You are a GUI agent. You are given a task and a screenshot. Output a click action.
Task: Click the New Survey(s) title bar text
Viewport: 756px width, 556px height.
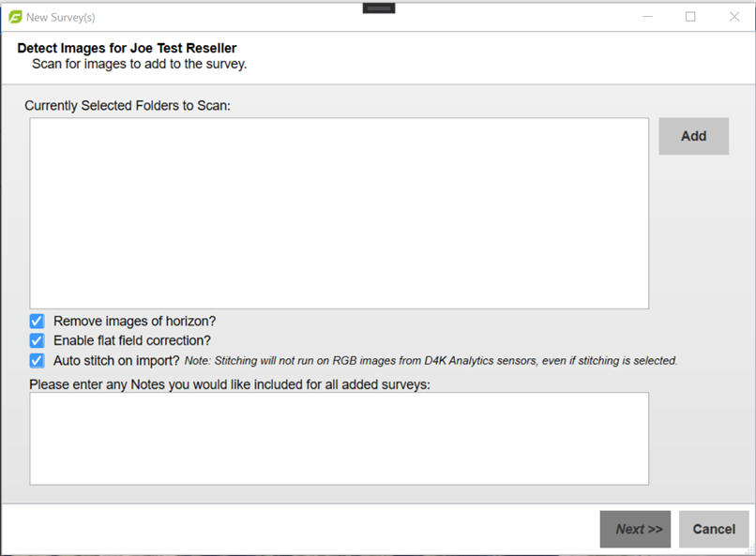pos(61,17)
